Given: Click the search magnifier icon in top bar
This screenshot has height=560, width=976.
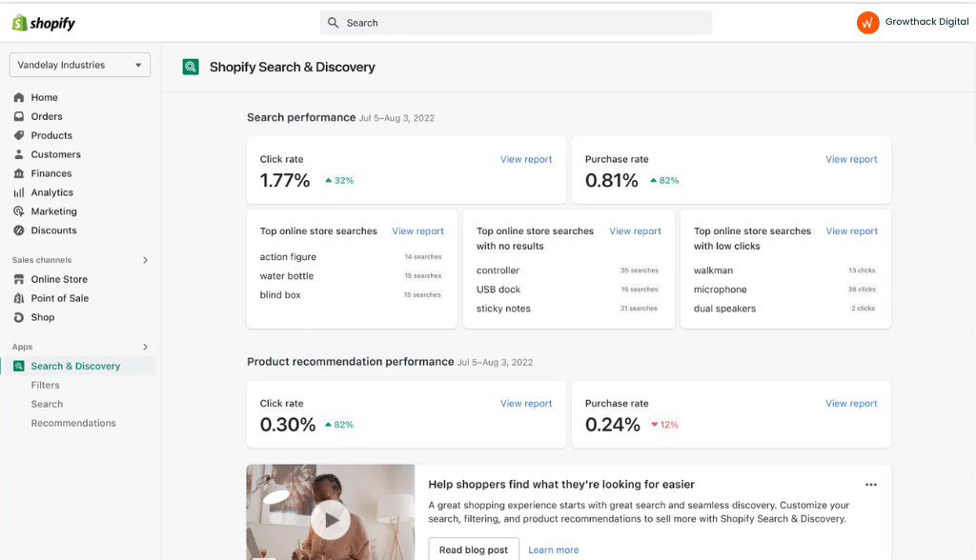Looking at the screenshot, I should [333, 23].
